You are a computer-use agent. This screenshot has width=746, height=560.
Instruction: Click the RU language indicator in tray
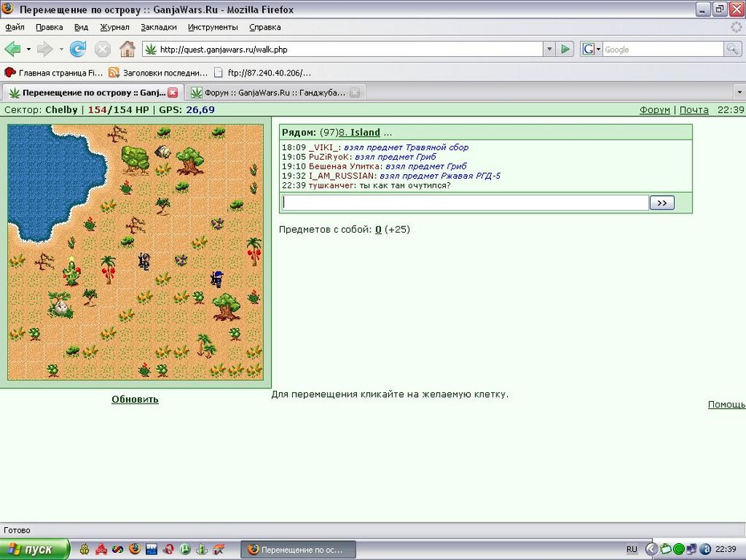coord(631,550)
